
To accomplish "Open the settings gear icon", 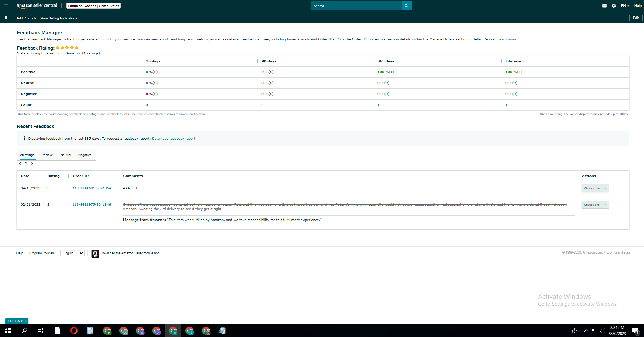I will (x=614, y=6).
